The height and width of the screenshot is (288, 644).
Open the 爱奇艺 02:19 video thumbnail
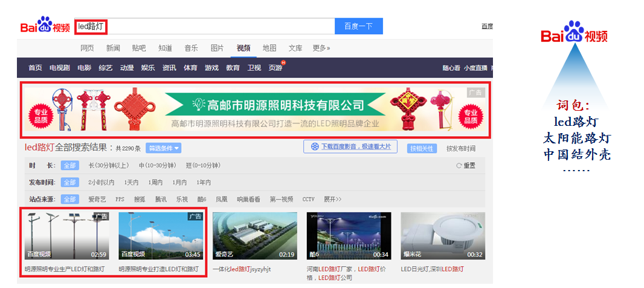click(255, 236)
